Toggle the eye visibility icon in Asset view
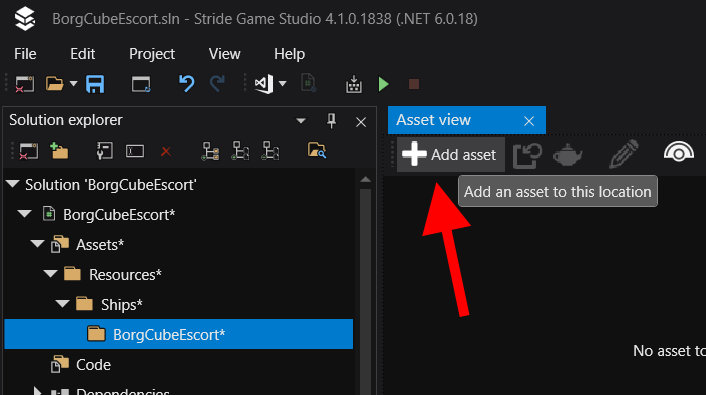The height and width of the screenshot is (395, 706). click(679, 152)
